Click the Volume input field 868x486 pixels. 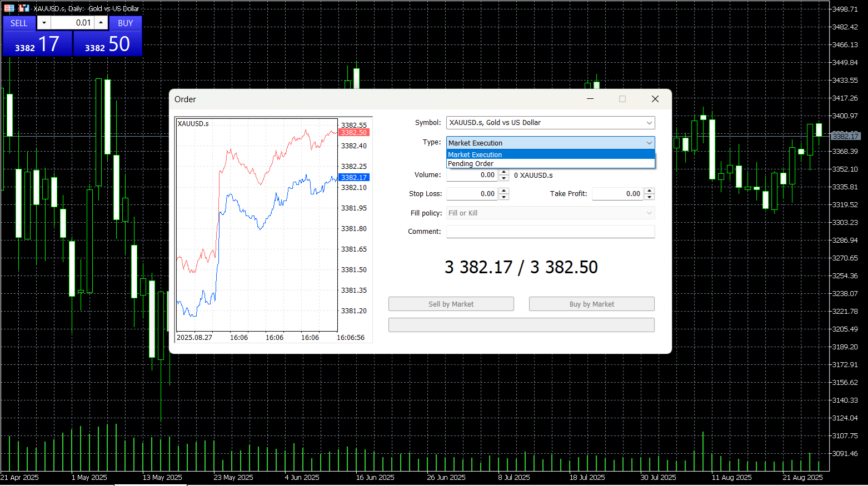pos(472,175)
